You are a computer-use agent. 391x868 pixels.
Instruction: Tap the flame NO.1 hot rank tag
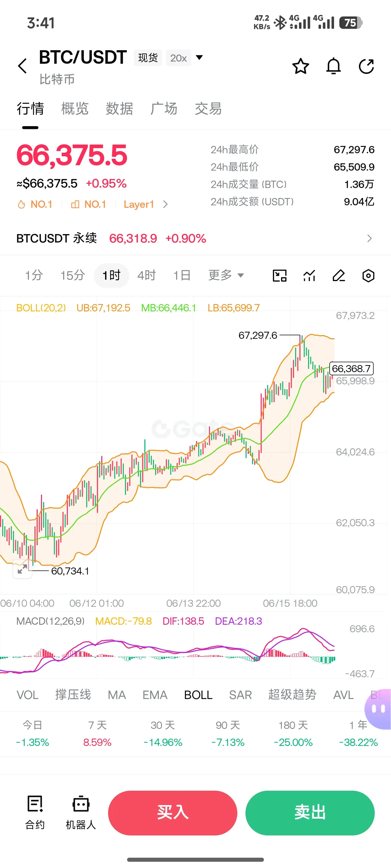tap(35, 204)
